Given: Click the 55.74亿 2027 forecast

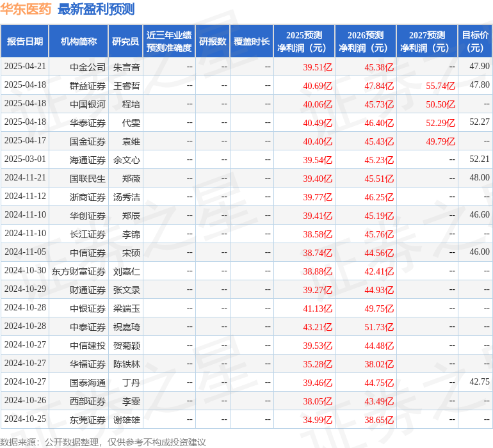Looking at the screenshot, I should 440,86.
